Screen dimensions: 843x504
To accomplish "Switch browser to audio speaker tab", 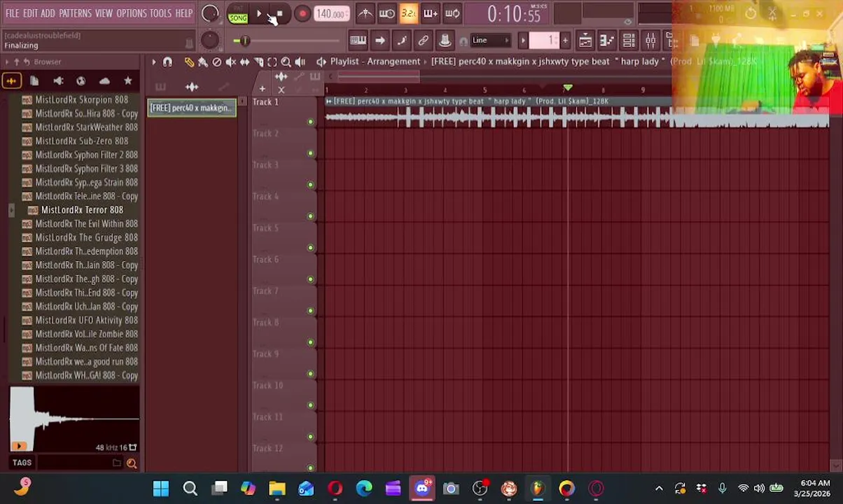I will (x=58, y=81).
